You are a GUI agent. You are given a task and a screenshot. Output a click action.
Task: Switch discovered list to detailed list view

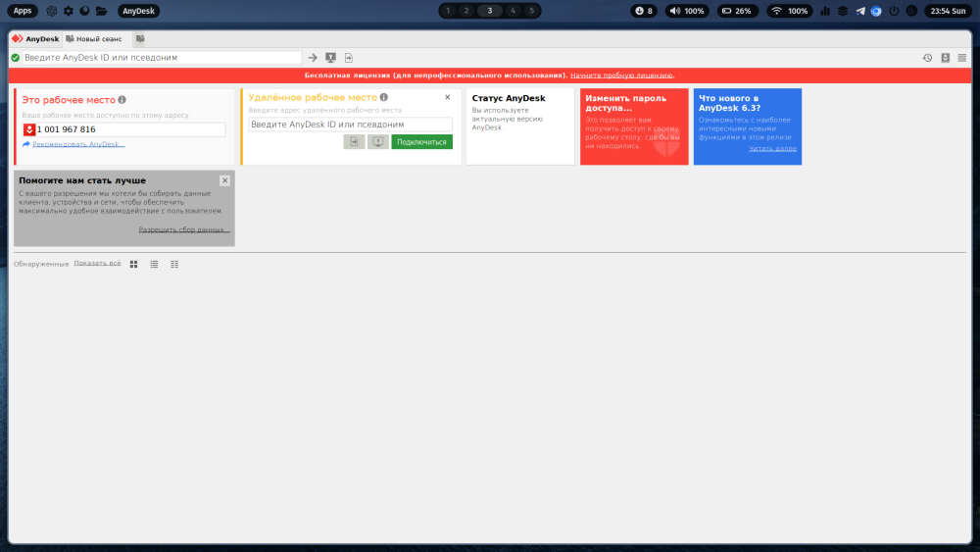pyautogui.click(x=174, y=265)
